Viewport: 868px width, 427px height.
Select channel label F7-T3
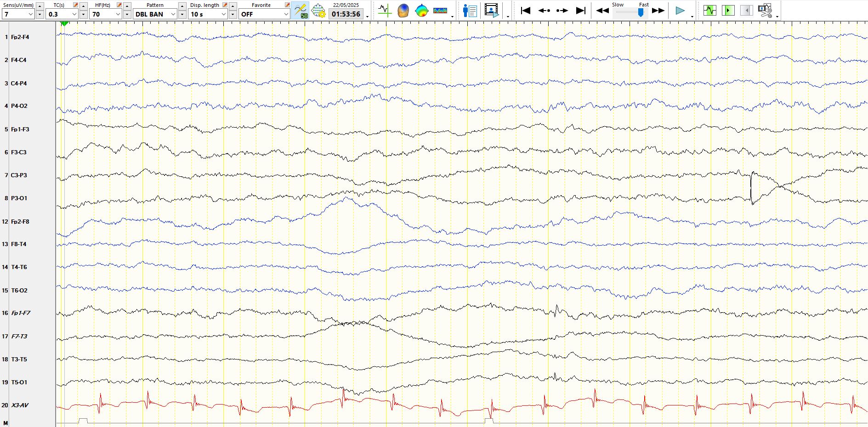point(19,337)
